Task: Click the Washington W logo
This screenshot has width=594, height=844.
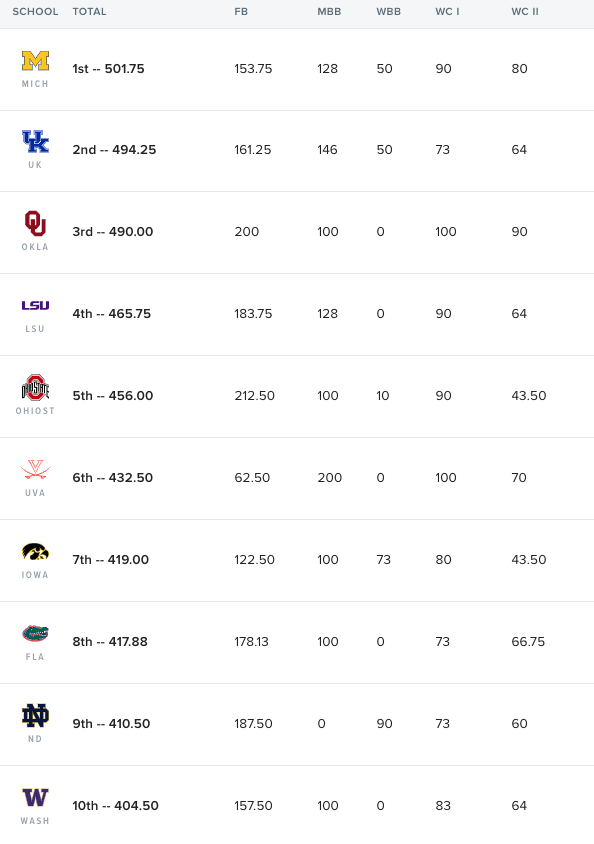Action: click(35, 797)
